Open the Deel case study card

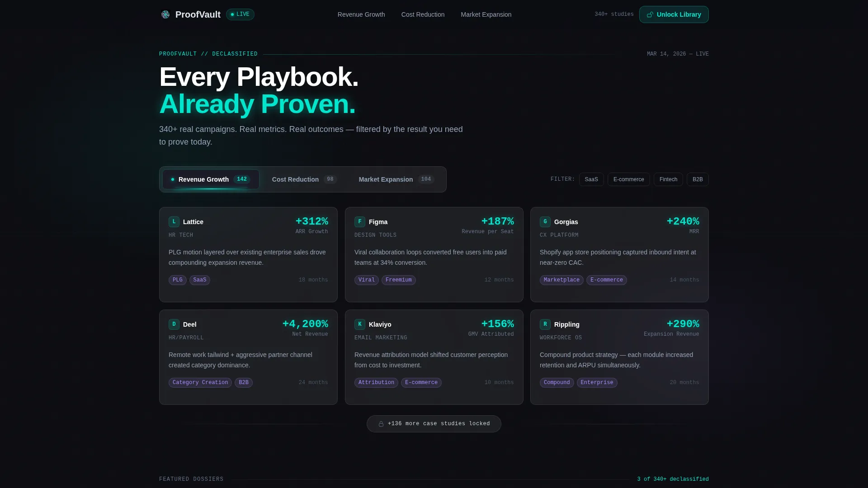tap(248, 357)
